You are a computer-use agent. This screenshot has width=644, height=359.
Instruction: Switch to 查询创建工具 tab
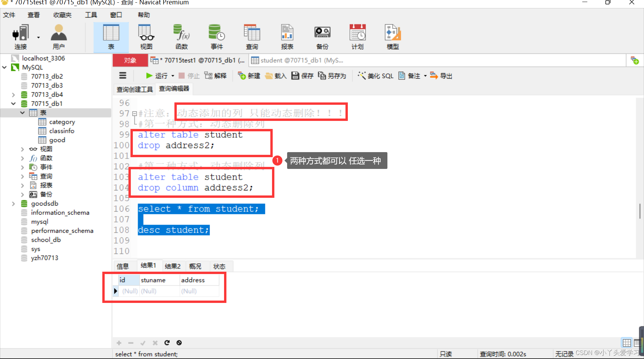tap(135, 89)
